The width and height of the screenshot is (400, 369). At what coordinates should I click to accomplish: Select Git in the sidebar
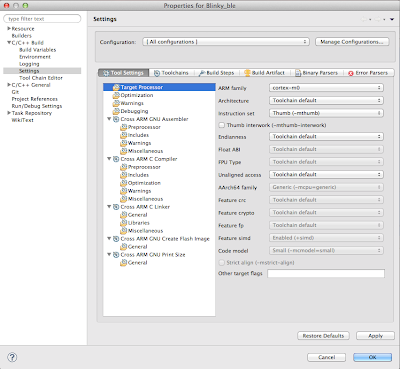[15, 92]
